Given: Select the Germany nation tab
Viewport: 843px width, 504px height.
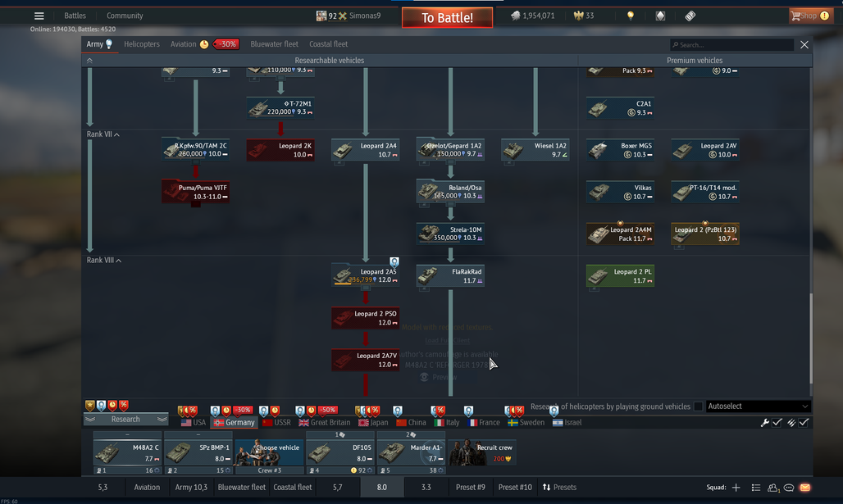Looking at the screenshot, I should [234, 422].
